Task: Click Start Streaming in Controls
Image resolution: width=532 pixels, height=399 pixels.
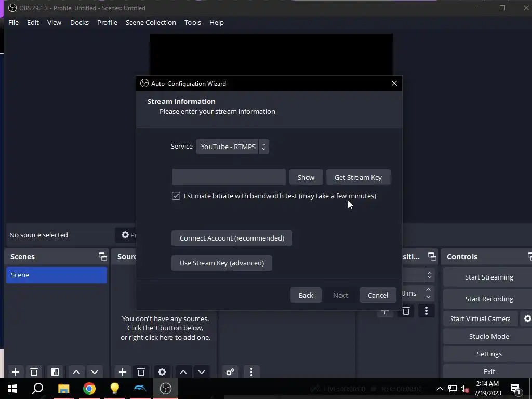Action: (x=488, y=277)
